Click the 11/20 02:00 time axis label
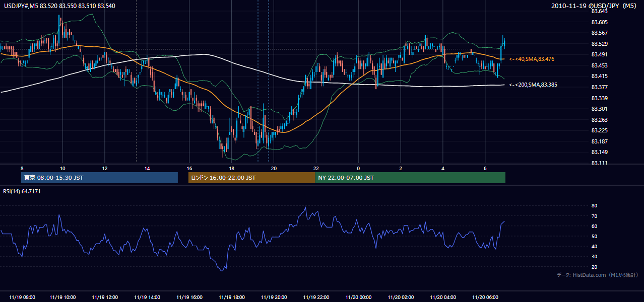Viewport: 644px width, 302px height. click(401, 297)
